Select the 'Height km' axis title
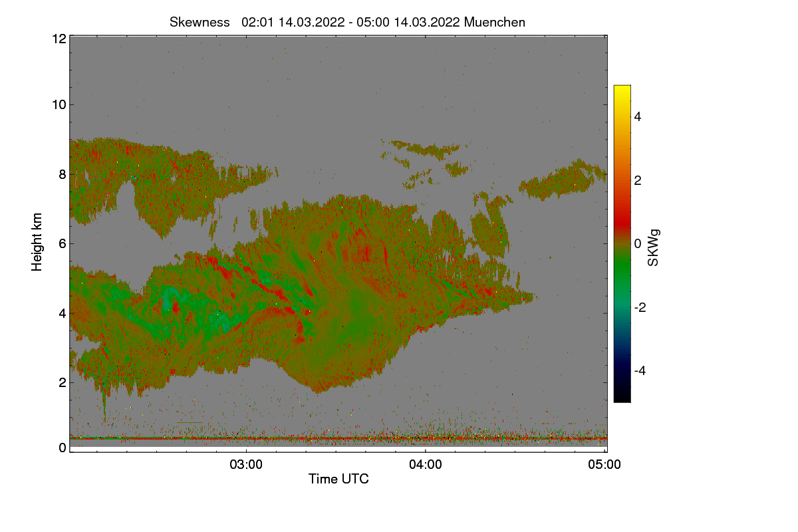The width and height of the screenshot is (798, 532). click(x=37, y=242)
